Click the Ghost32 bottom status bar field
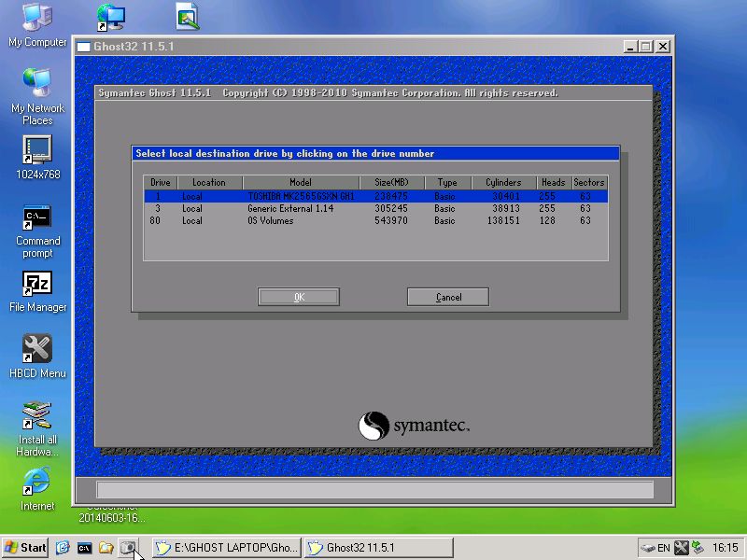 pyautogui.click(x=375, y=489)
